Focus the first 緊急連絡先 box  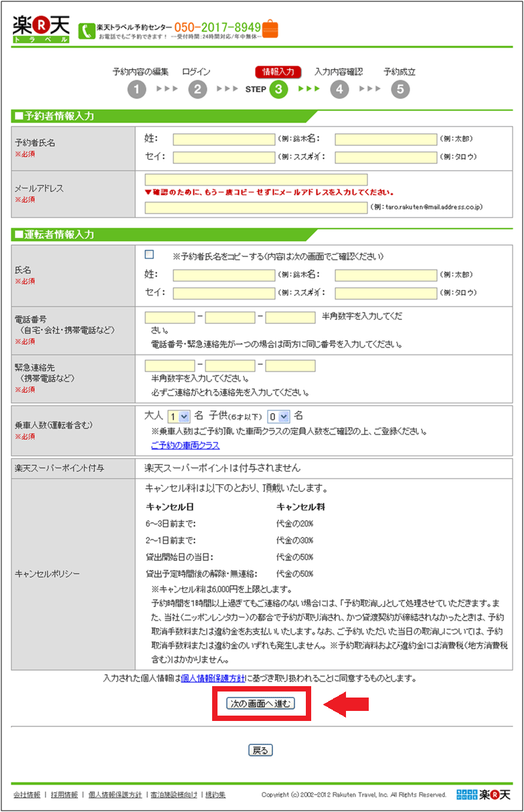click(170, 366)
